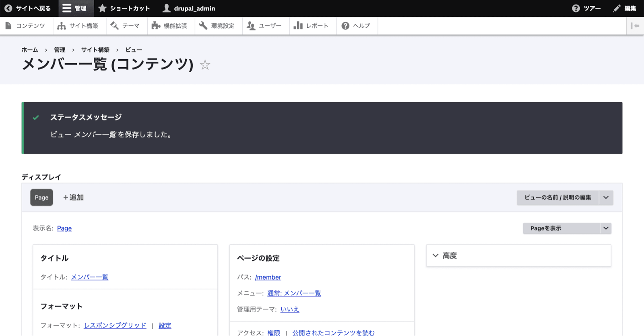This screenshot has height=336, width=644.
Task: Open the ショートカット star menu
Action: pos(124,8)
